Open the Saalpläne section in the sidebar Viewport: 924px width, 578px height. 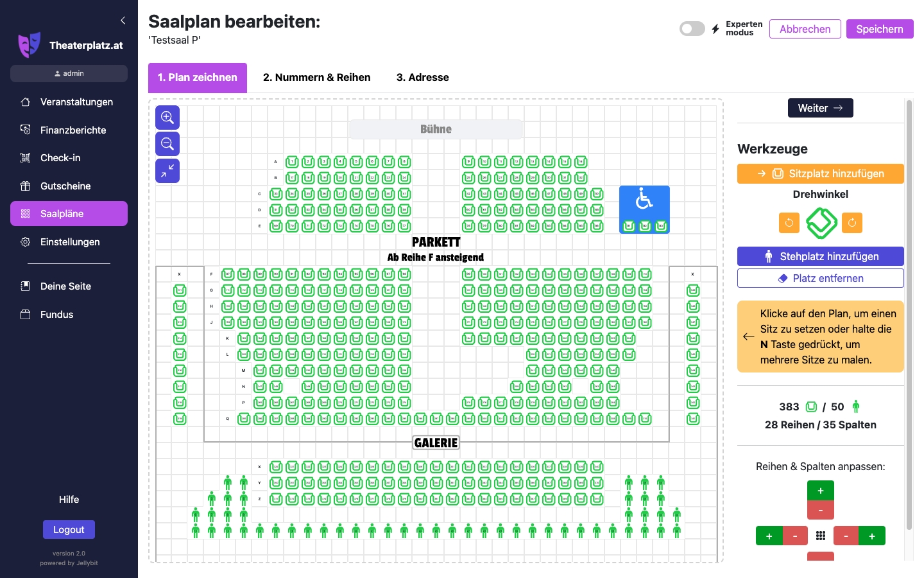click(69, 213)
